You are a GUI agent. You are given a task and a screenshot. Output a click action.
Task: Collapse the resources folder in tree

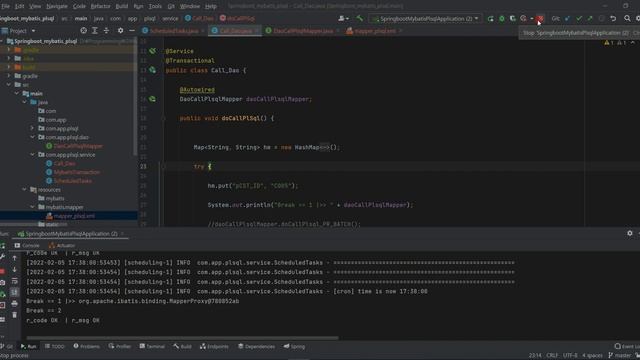click(x=24, y=190)
